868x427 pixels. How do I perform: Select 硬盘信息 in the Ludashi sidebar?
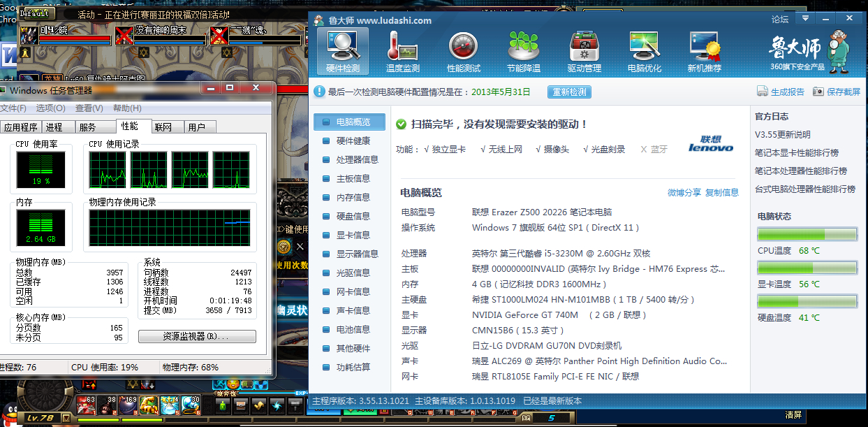[x=349, y=217]
